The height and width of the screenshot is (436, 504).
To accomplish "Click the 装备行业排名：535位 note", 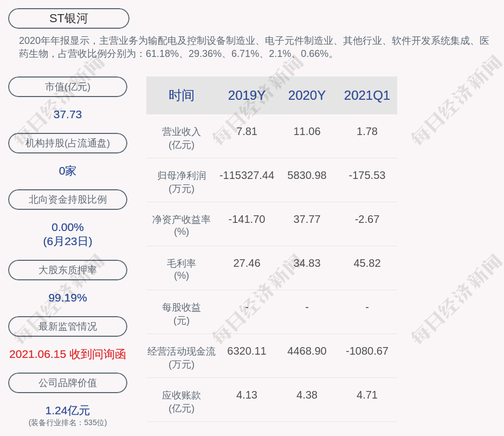I will click(68, 422).
